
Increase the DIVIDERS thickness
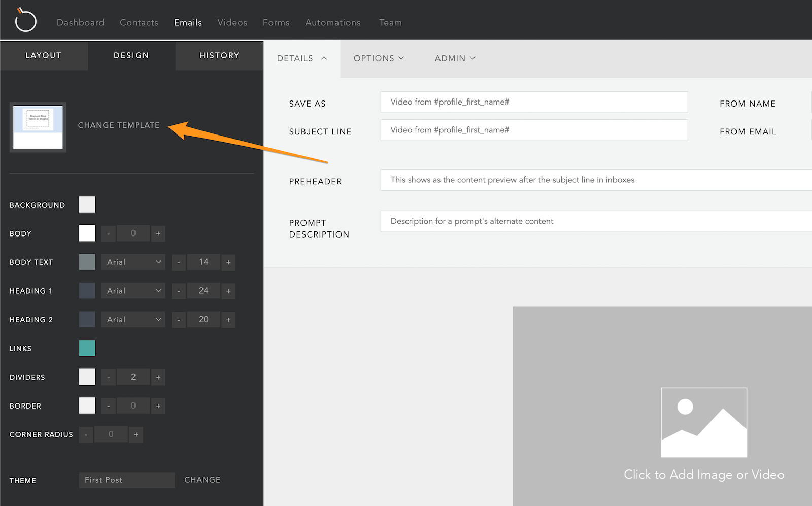click(158, 377)
